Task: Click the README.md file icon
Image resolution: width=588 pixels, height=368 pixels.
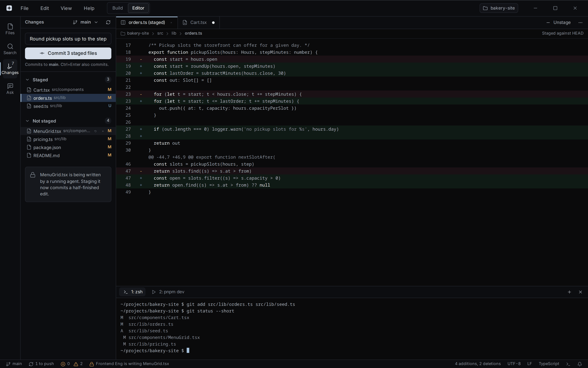Action: 29,155
